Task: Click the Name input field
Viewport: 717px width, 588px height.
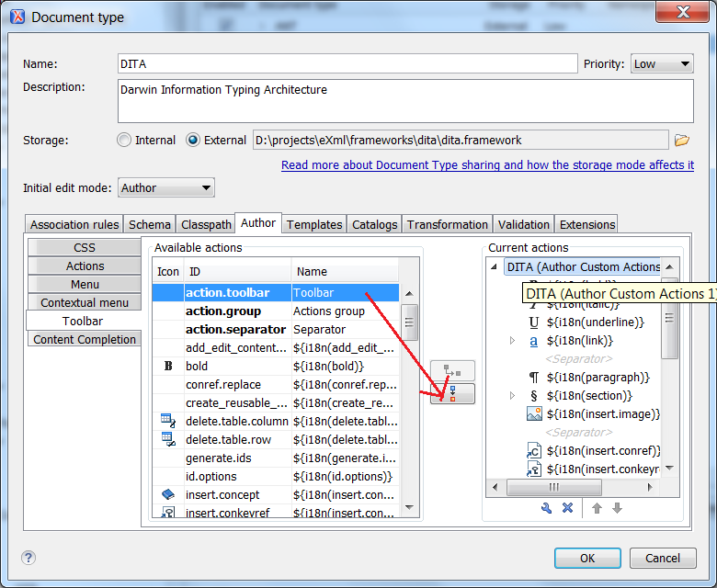Action: [x=347, y=64]
